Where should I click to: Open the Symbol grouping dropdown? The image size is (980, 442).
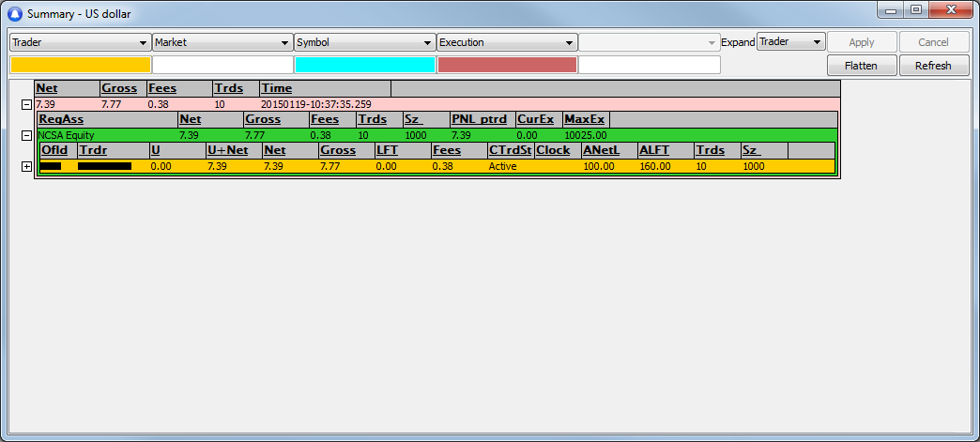coord(364,42)
